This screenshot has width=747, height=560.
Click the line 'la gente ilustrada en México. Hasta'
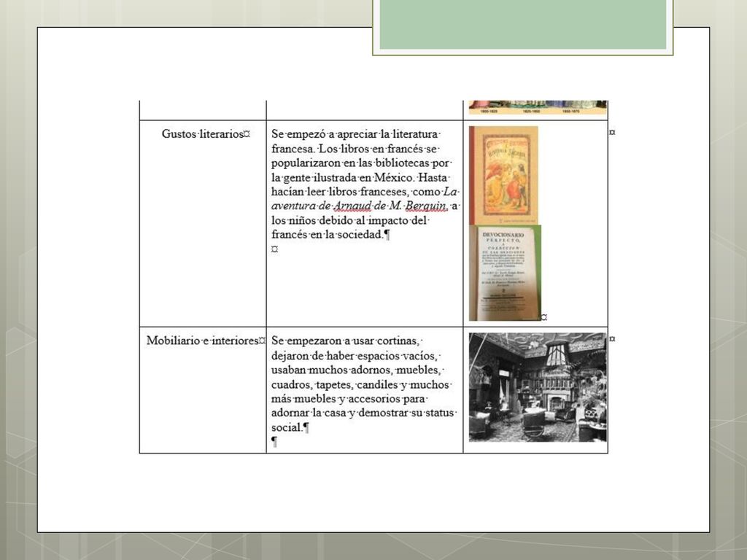[359, 178]
